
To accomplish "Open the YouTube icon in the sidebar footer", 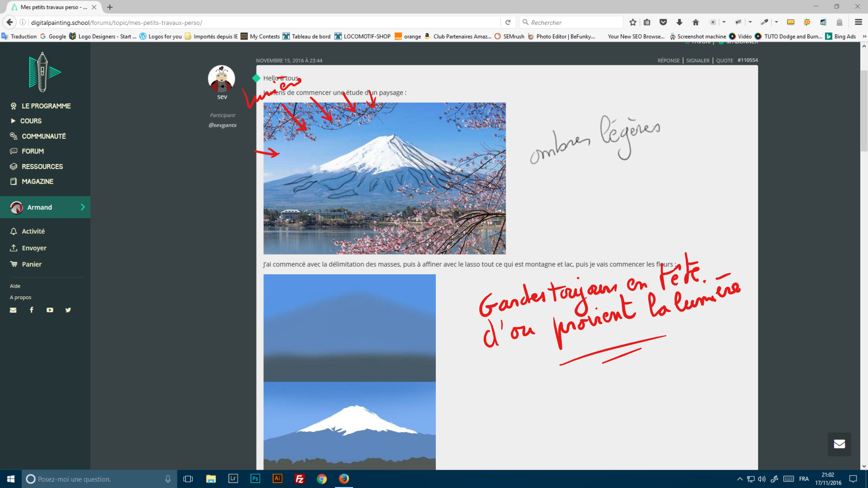I will pyautogui.click(x=50, y=310).
